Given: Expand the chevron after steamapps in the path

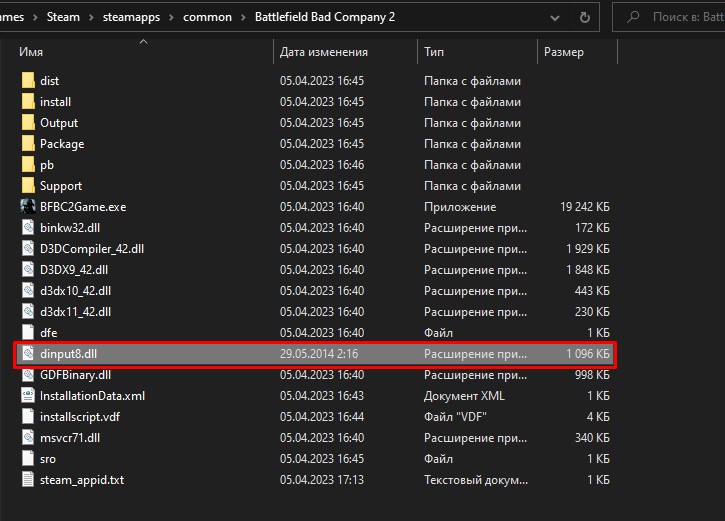Looking at the screenshot, I should 172,18.
